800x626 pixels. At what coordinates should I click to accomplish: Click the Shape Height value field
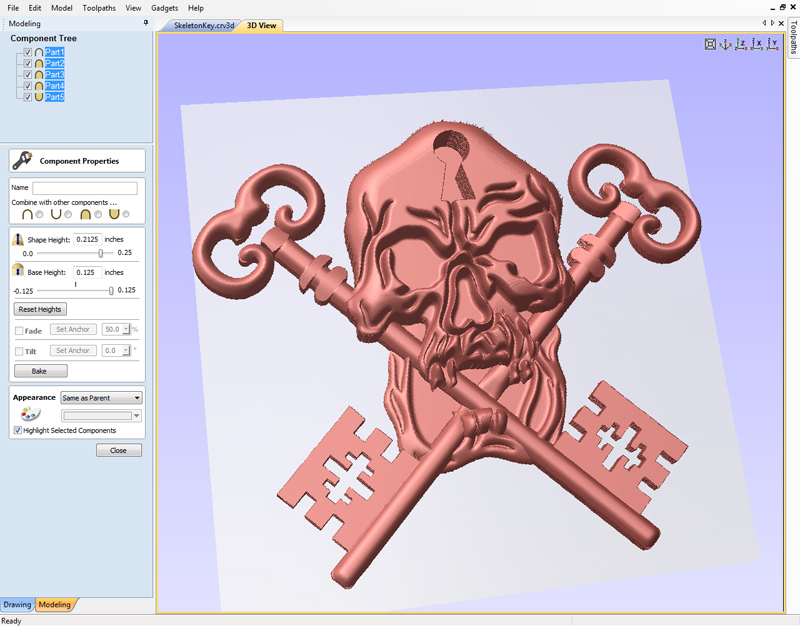pyautogui.click(x=88, y=239)
